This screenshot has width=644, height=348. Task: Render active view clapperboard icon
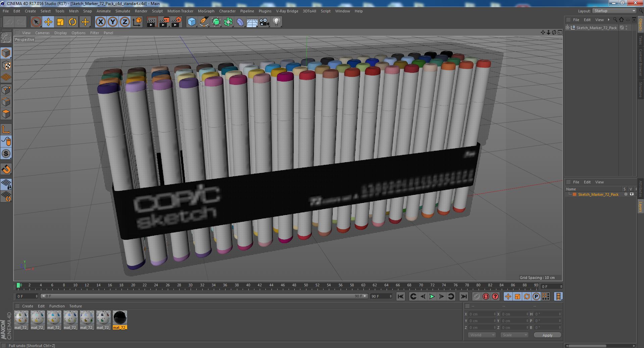point(152,22)
